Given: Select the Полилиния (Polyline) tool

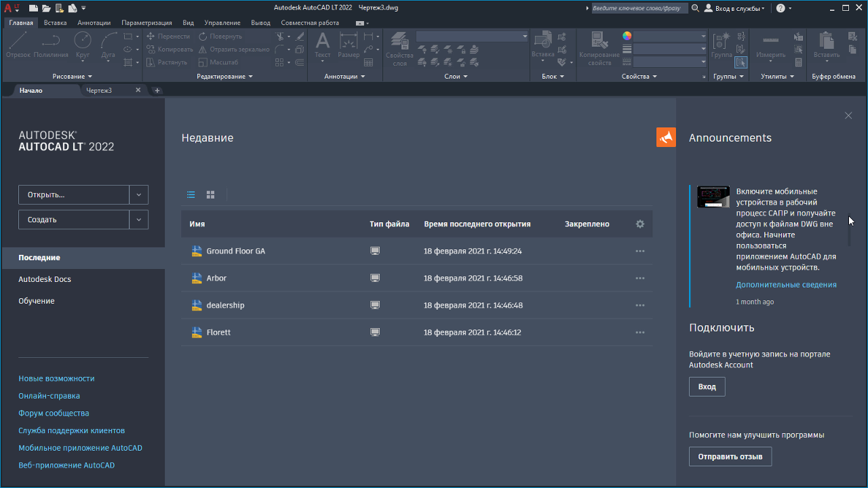Looking at the screenshot, I should pos(51,45).
